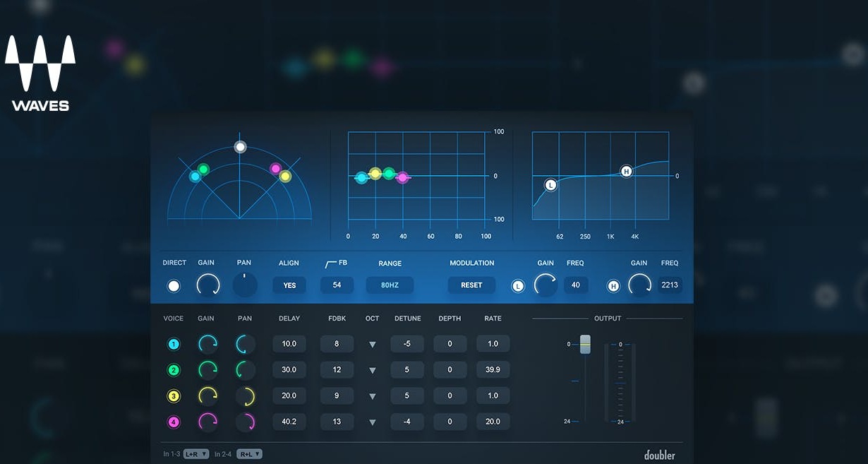The height and width of the screenshot is (464, 868).
Task: Adjust the Direct Gain knob
Action: click(207, 285)
